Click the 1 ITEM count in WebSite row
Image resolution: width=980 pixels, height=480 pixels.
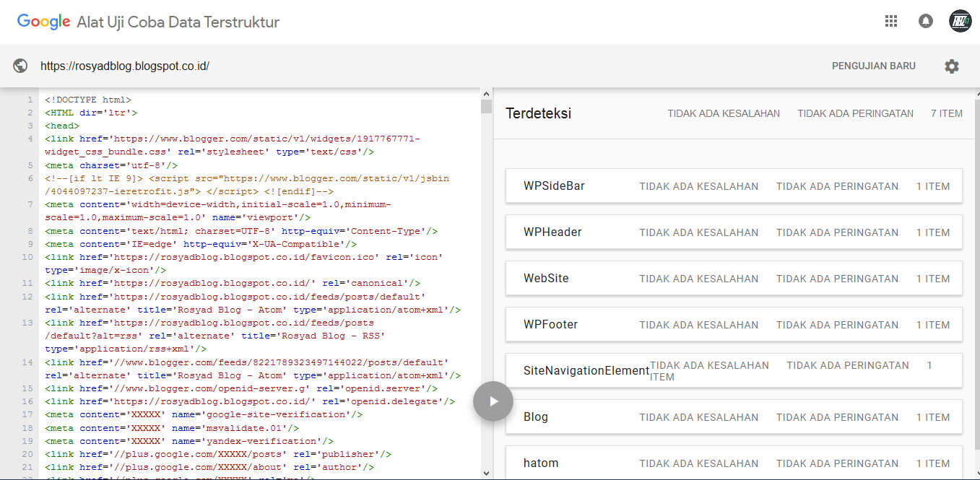933,279
